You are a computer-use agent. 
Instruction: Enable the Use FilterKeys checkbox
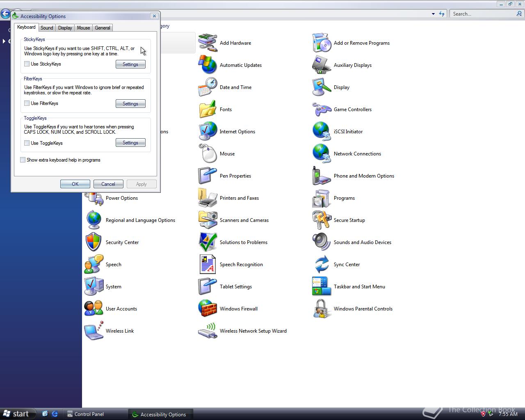[27, 103]
